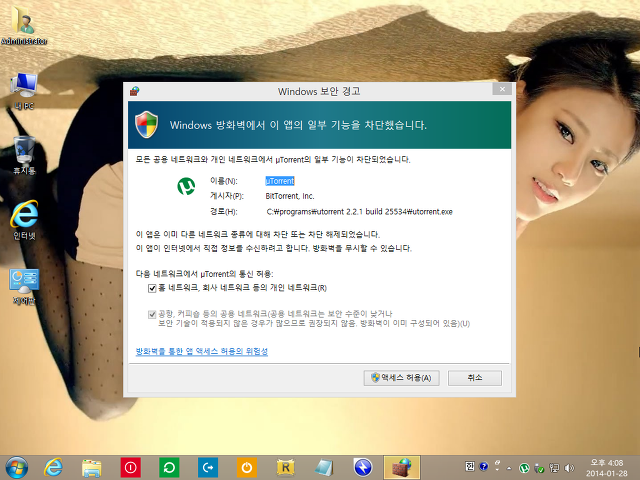Open the yellow R taskbar icon
The height and width of the screenshot is (480, 640).
[286, 468]
